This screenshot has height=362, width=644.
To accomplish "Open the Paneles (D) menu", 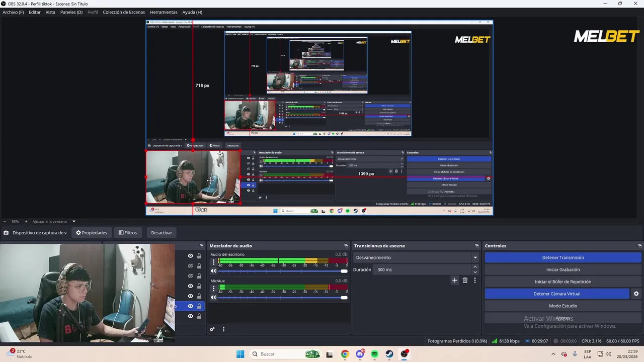I will click(71, 12).
